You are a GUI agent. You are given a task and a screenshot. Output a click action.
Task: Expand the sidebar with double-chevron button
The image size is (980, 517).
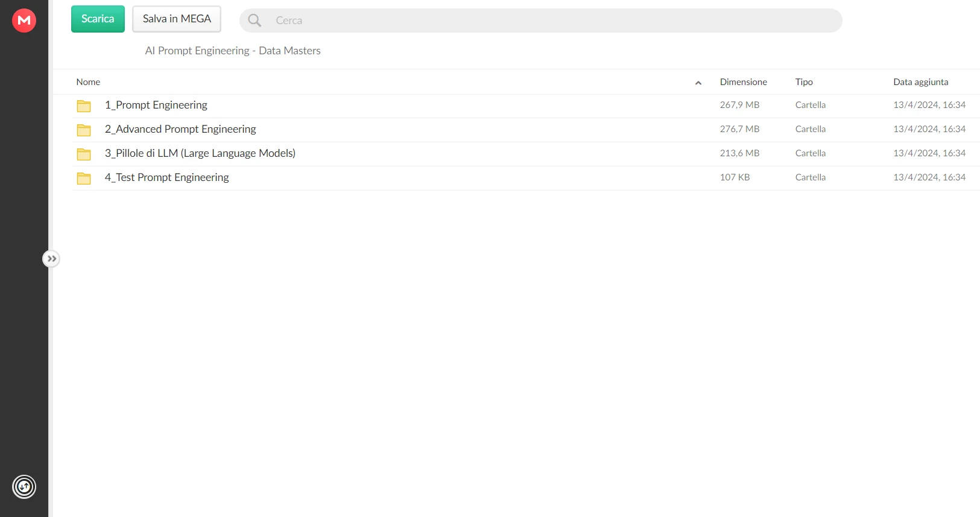tap(52, 259)
